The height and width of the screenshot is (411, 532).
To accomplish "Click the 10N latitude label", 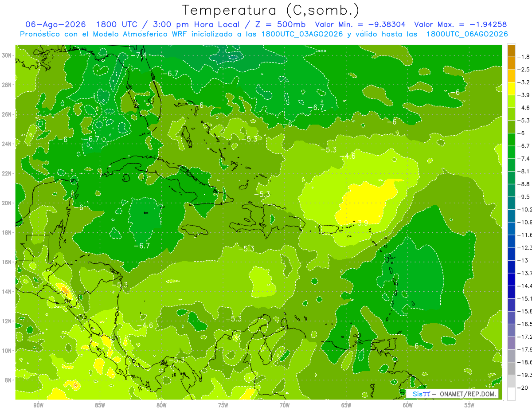I will [8, 351].
